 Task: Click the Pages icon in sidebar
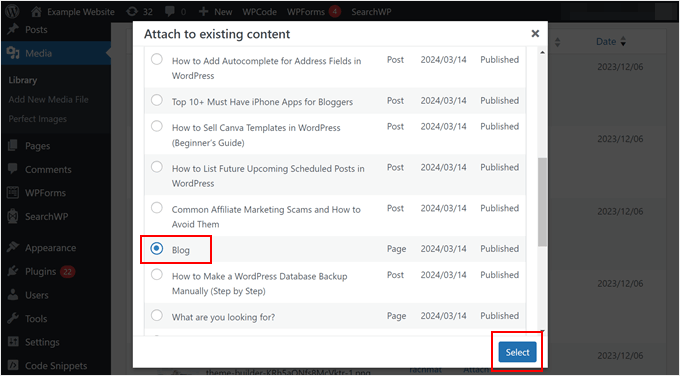(13, 146)
